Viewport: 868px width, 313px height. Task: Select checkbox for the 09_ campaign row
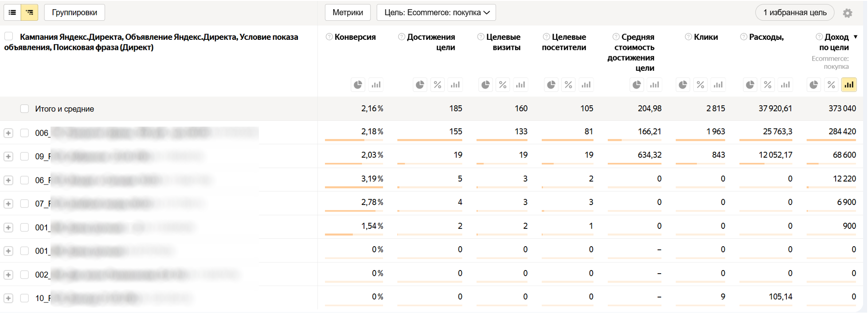pyautogui.click(x=24, y=156)
